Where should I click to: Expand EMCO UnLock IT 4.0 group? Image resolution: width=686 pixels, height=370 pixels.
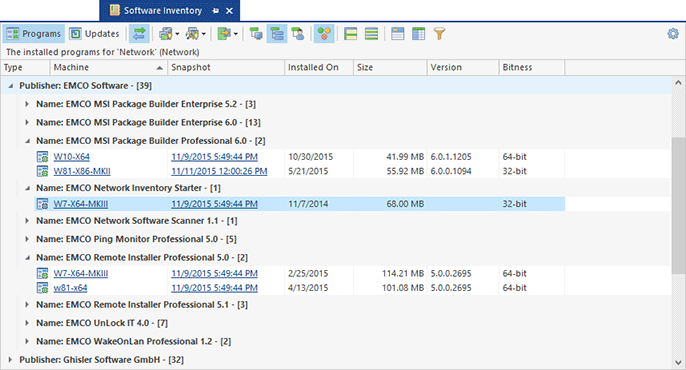click(x=27, y=323)
